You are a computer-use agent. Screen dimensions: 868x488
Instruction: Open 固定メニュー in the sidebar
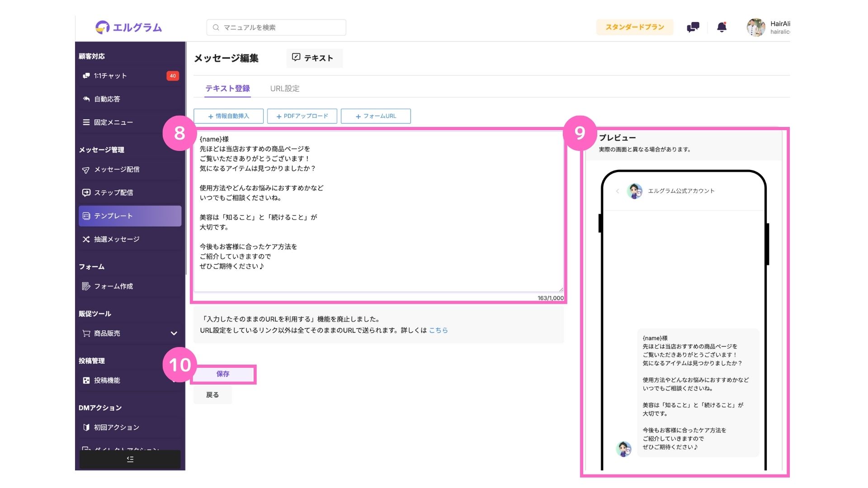130,122
